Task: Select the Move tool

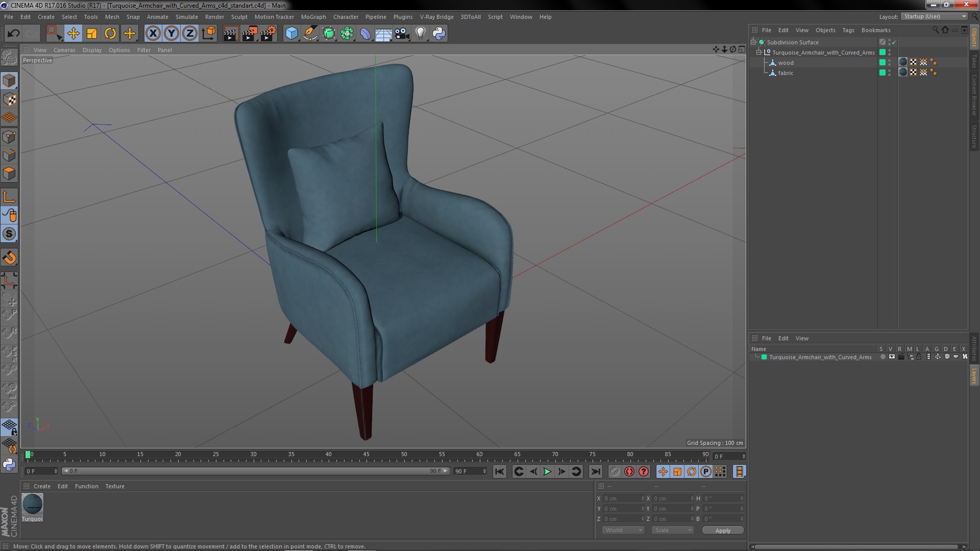Action: (x=73, y=34)
